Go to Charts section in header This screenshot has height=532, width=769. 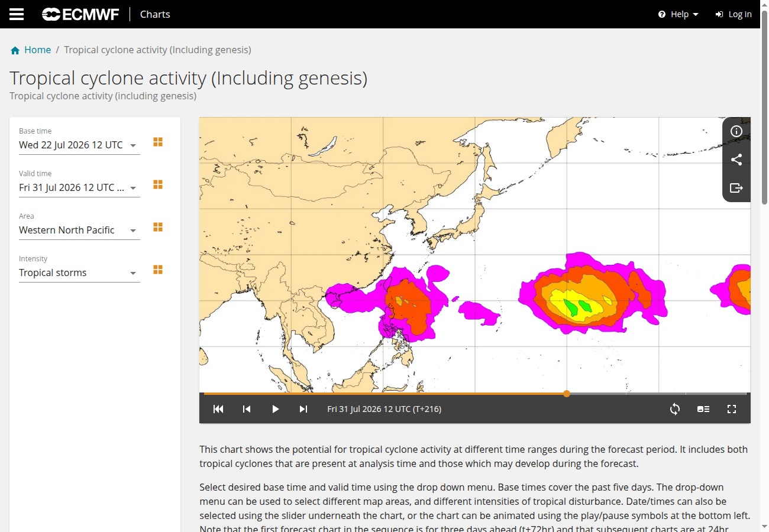pyautogui.click(x=155, y=14)
